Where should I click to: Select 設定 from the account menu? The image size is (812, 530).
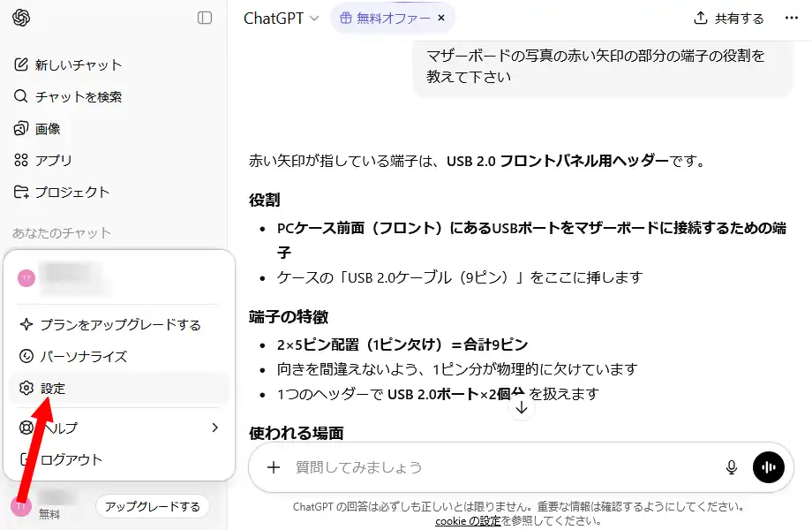53,388
